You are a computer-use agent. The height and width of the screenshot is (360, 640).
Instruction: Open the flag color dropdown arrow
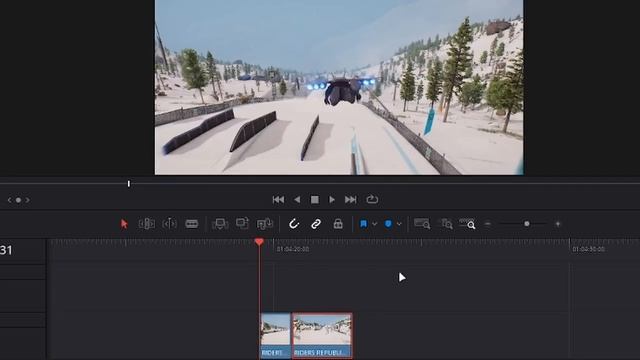click(374, 224)
